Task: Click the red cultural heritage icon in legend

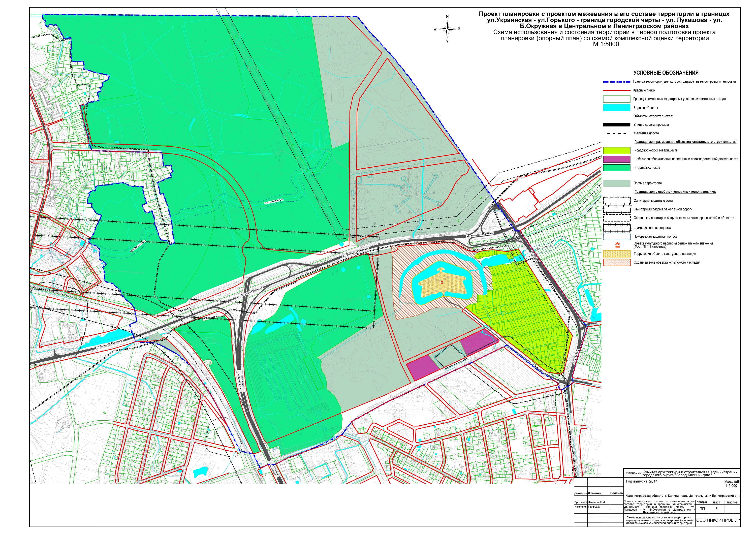Action: click(617, 245)
